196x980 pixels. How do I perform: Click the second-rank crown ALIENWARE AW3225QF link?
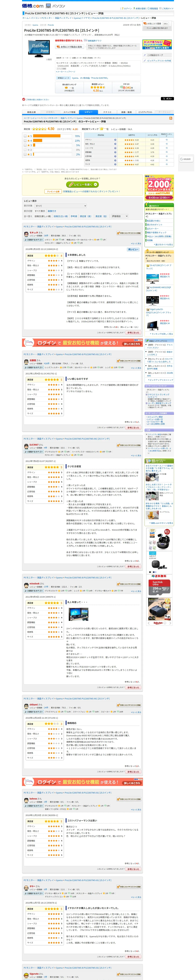click(x=159, y=289)
